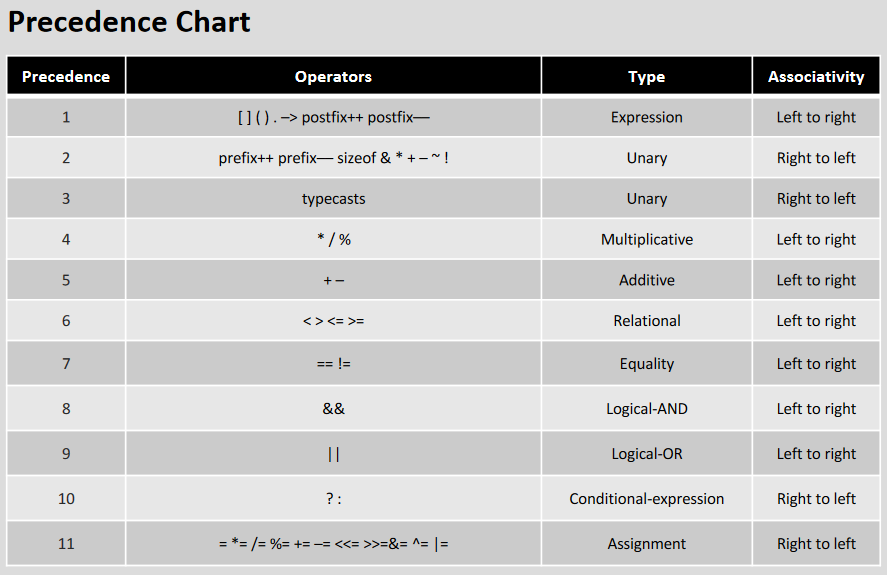Image resolution: width=887 pixels, height=575 pixels.
Task: Click the Relational type cell
Action: tap(647, 321)
